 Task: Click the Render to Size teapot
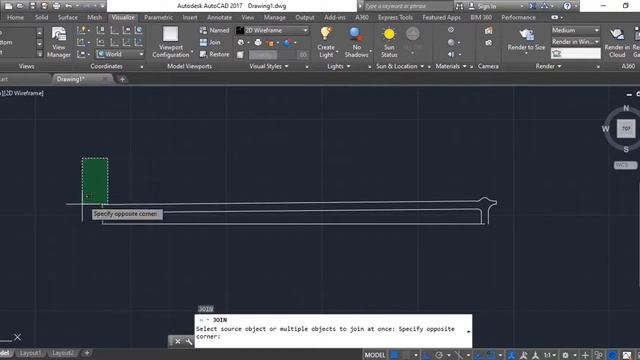[526, 35]
